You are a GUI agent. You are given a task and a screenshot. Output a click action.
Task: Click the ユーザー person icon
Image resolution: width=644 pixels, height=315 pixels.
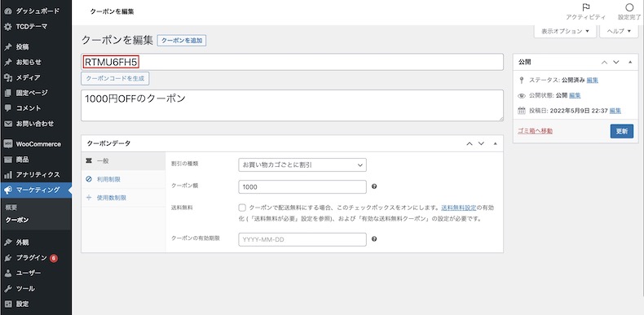pos(8,273)
